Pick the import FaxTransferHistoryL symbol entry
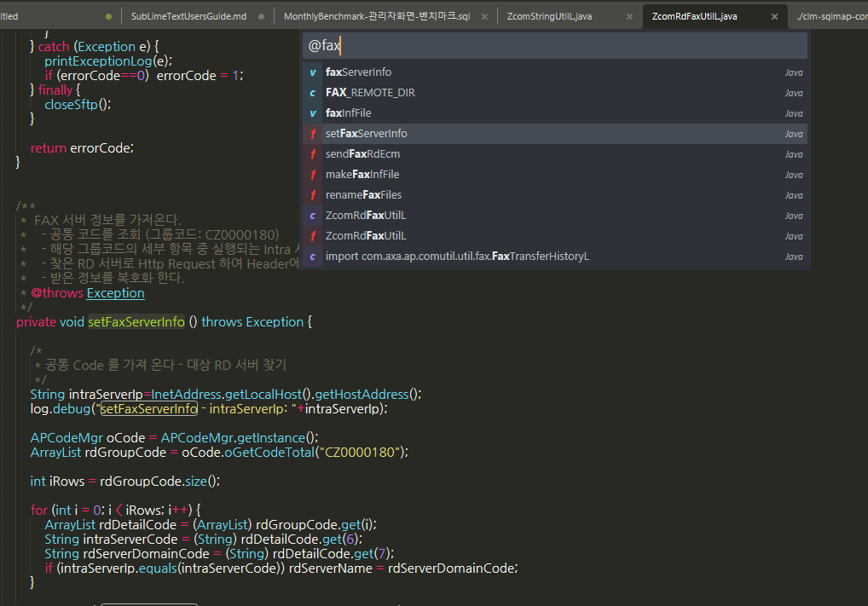This screenshot has height=606, width=868. tap(555, 257)
